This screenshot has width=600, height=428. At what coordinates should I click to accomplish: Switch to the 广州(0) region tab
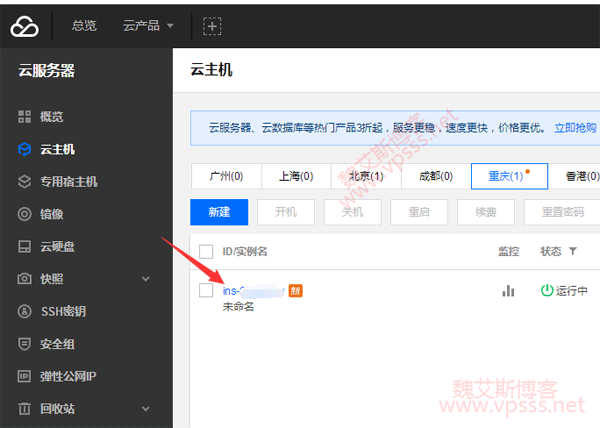click(226, 176)
